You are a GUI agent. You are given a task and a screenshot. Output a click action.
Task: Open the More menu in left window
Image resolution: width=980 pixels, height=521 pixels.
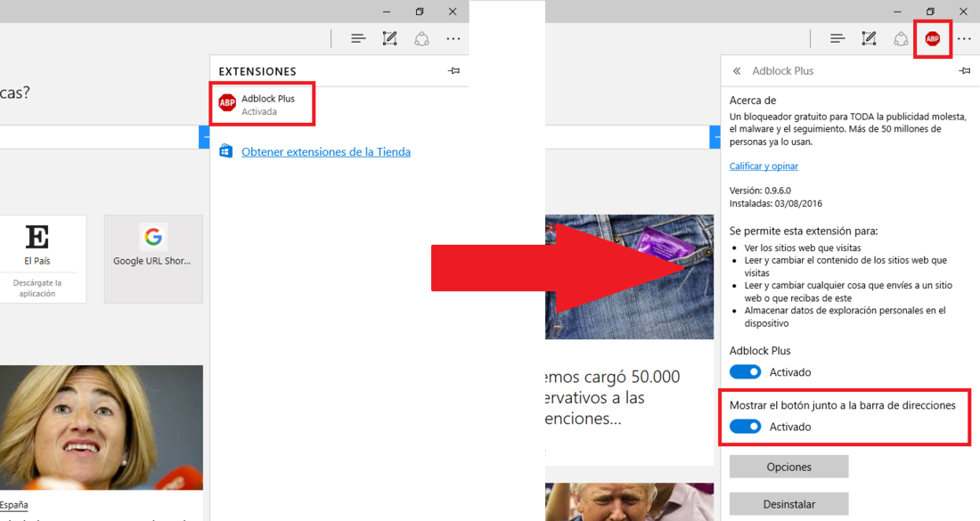pyautogui.click(x=453, y=38)
